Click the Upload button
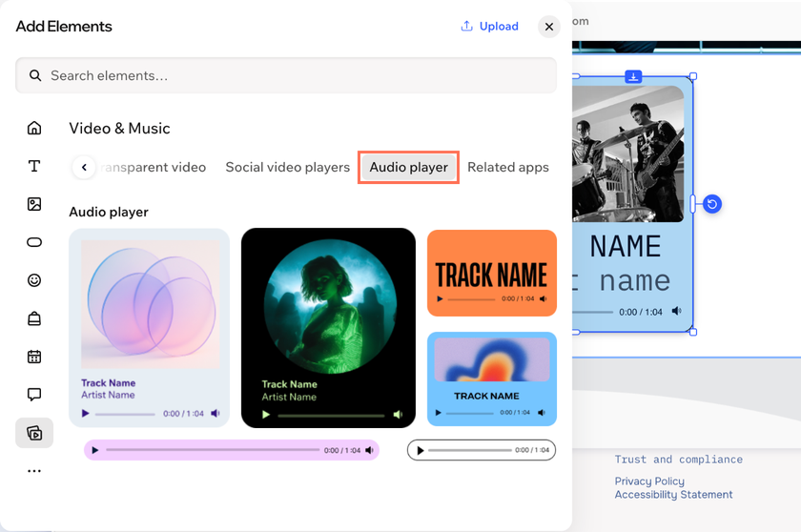 coord(489,26)
